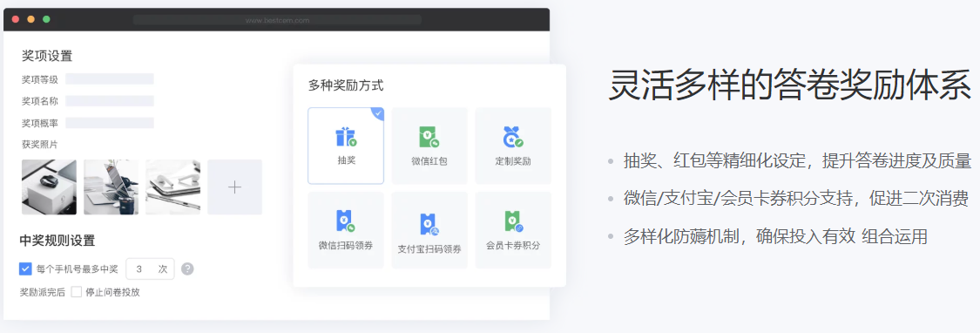Minimize the browser window with yellow button
Screen dimensions: 980x333
point(30,19)
